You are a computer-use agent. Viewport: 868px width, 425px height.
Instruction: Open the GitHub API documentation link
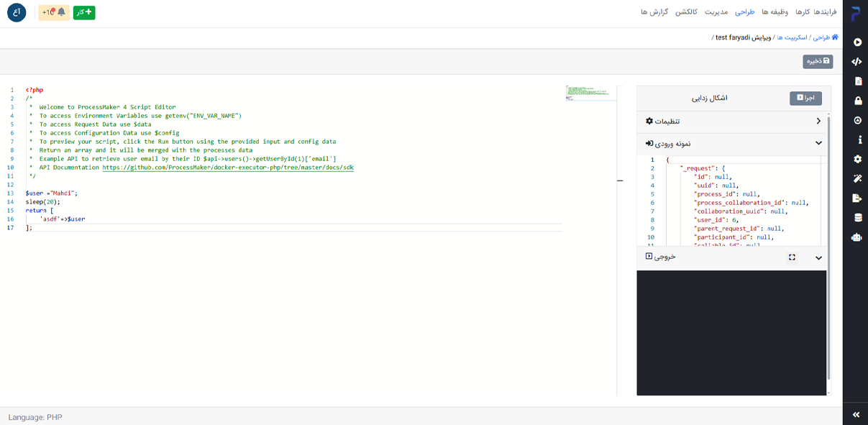(228, 168)
